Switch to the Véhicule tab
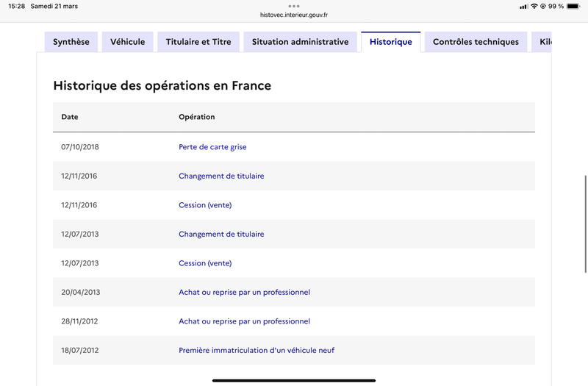588x386 pixels. click(x=128, y=42)
